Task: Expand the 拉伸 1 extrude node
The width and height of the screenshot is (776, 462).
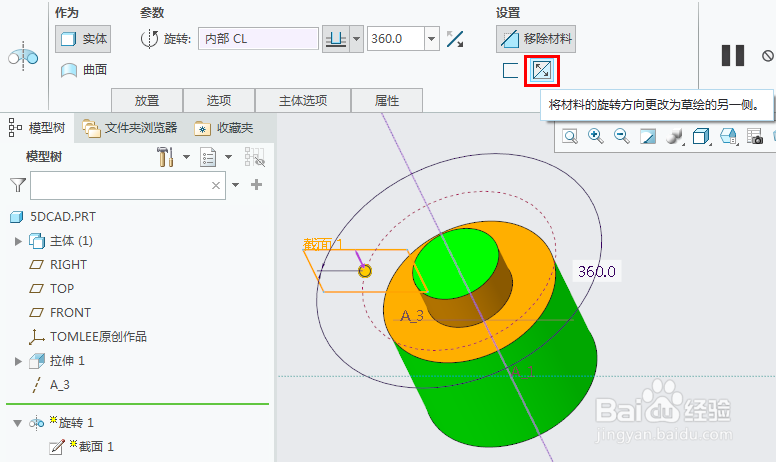Action: pyautogui.click(x=18, y=362)
